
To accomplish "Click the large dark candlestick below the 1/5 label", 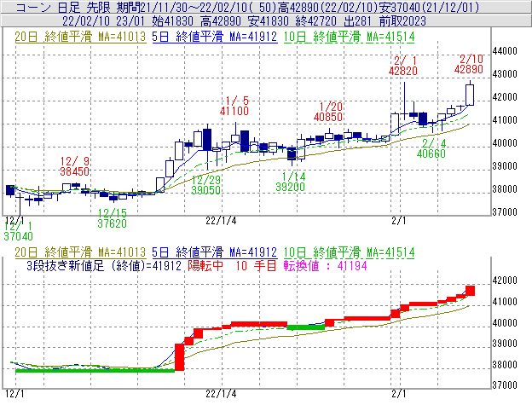I will [245, 141].
